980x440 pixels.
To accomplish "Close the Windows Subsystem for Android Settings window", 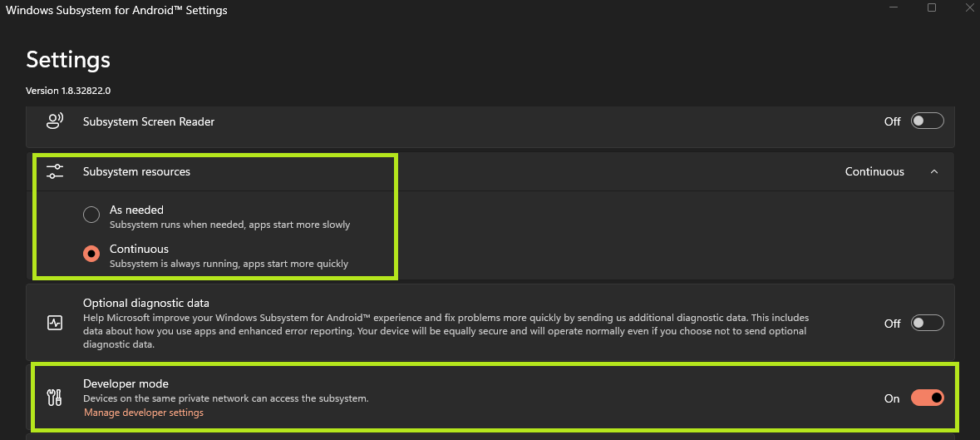I will coord(969,8).
